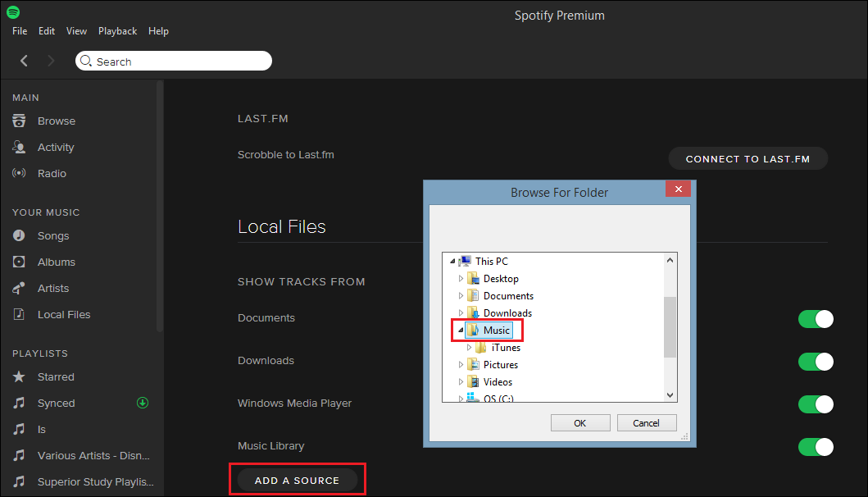Open the File menu
The image size is (868, 497).
click(20, 31)
